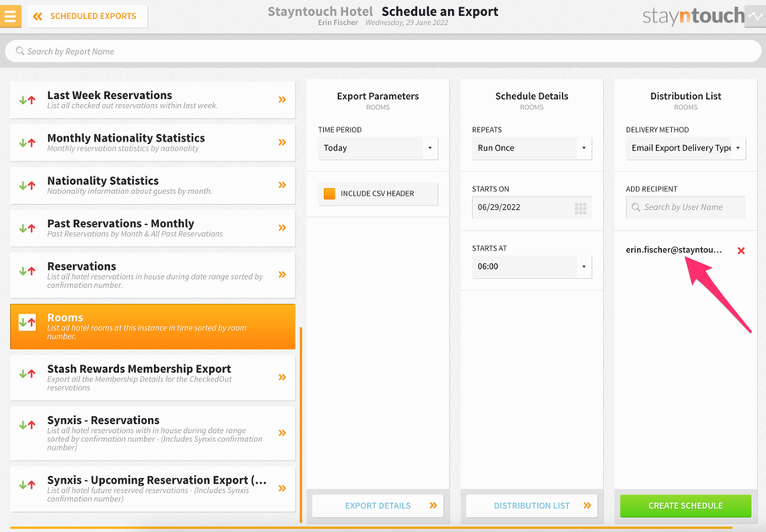This screenshot has height=532, width=766.
Task: Focus the Search by User Name field
Action: pos(685,207)
